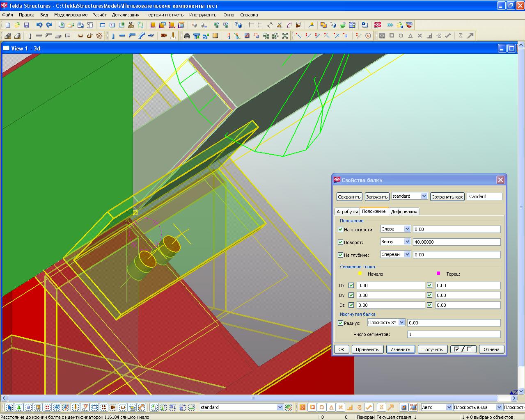
Task: Click the scissors icon in the top toolbar
Action: (x=131, y=25)
